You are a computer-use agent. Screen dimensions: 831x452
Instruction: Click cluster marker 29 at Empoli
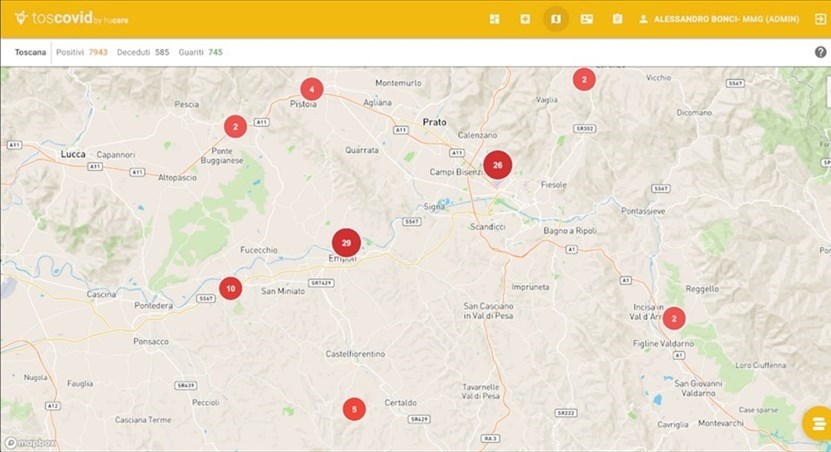(346, 243)
